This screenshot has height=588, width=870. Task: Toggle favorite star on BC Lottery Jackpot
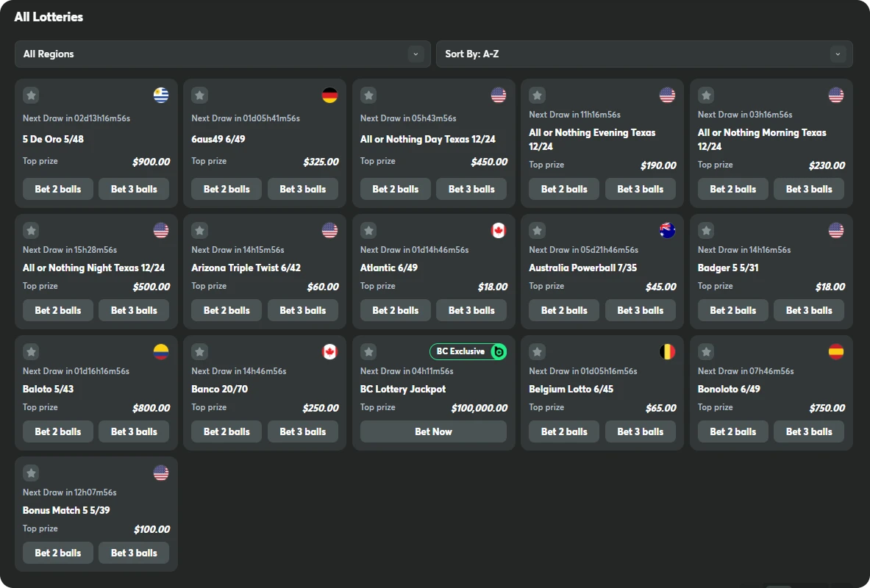point(369,352)
